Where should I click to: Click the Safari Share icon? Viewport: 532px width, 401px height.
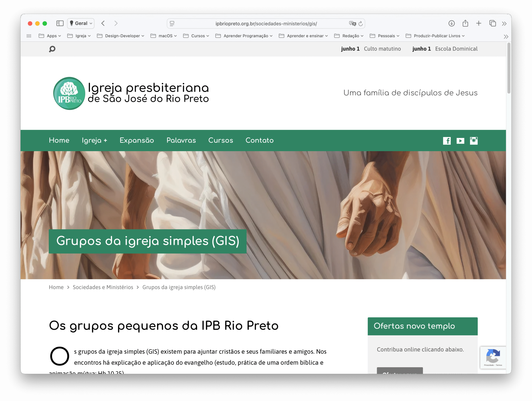(465, 23)
